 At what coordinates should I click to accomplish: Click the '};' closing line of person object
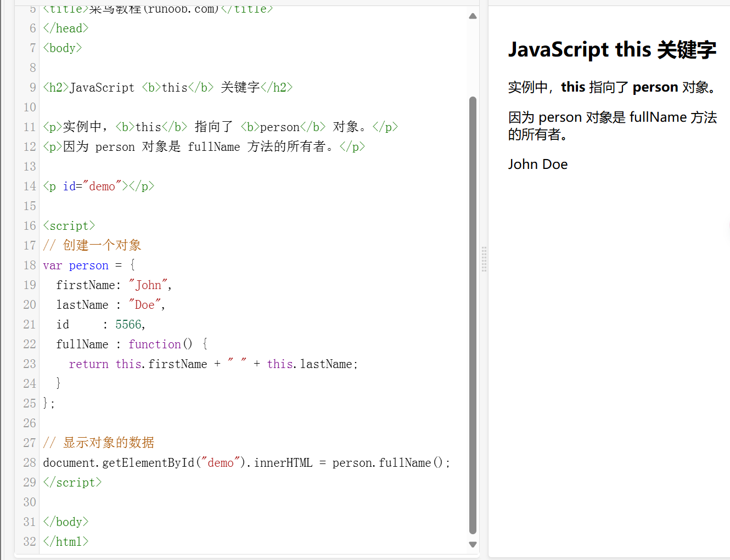pyautogui.click(x=49, y=404)
